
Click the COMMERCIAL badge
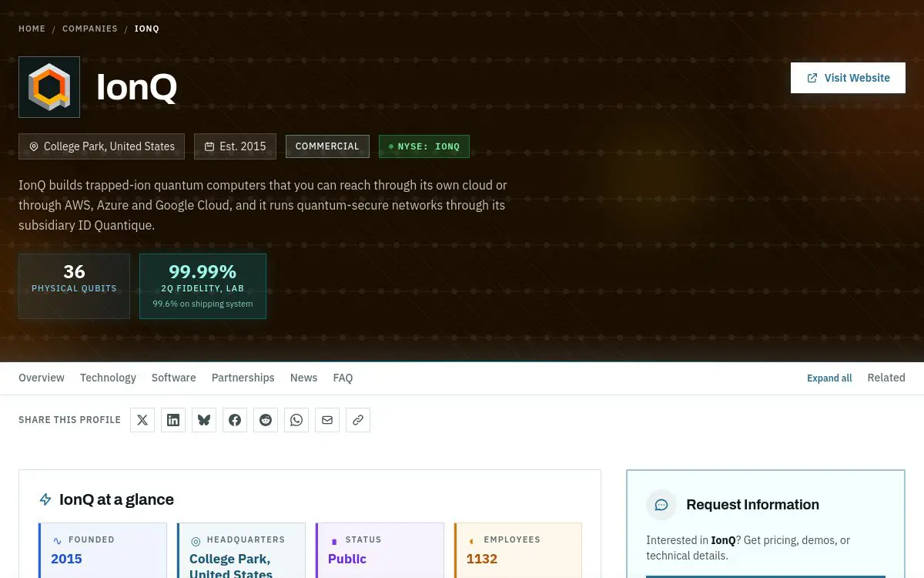click(x=327, y=146)
